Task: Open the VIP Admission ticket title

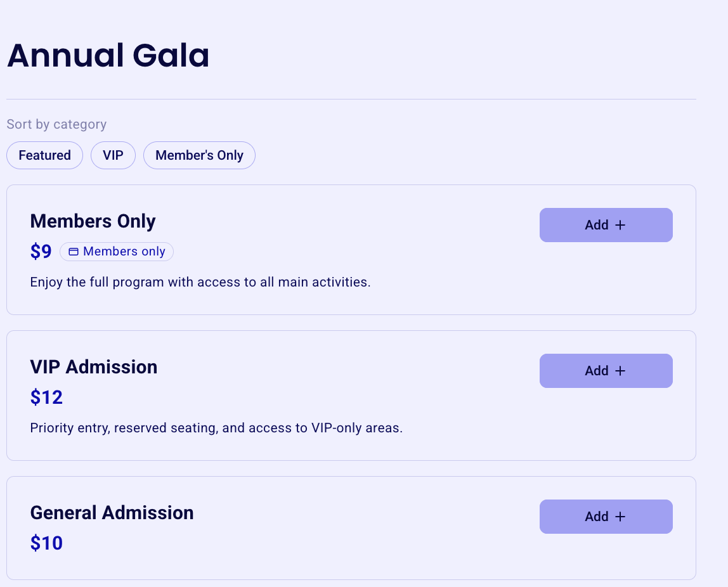Action: point(94,367)
